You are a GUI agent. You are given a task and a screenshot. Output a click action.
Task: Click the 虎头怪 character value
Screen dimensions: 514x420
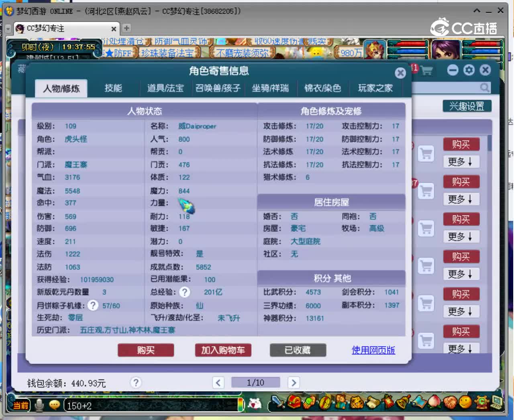(75, 139)
